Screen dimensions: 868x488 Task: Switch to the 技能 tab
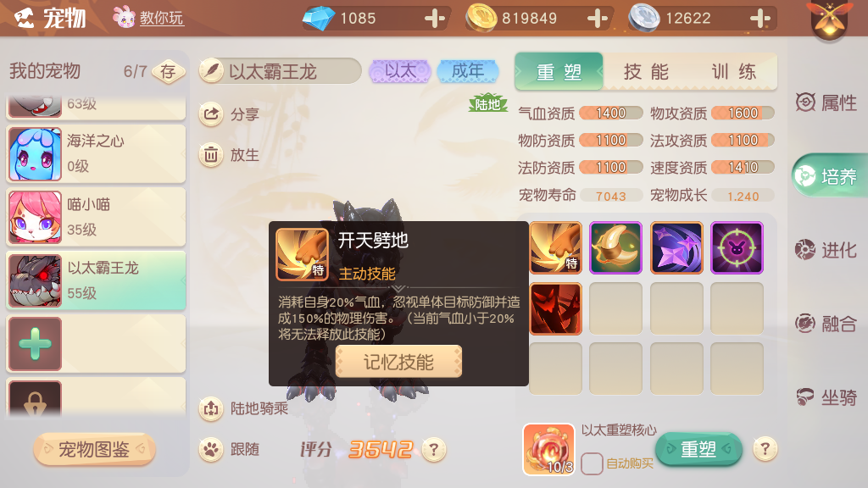pyautogui.click(x=647, y=71)
